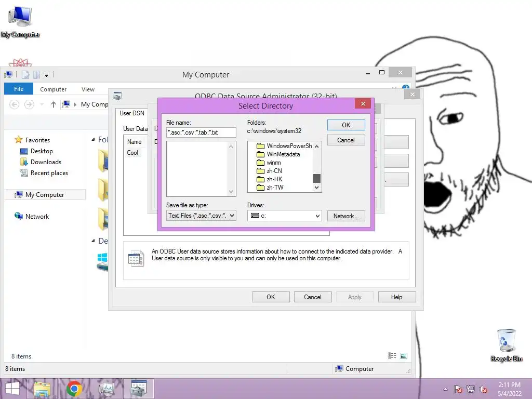Image resolution: width=532 pixels, height=399 pixels.
Task: Open the Recycle Bin desktop icon
Action: point(506,345)
